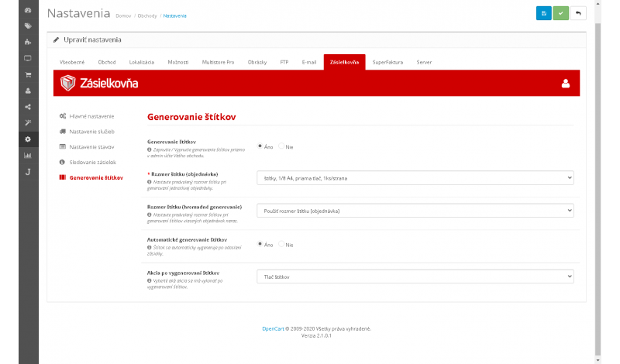
Task: Open the design monitor icon in sidebar
Action: click(28, 59)
